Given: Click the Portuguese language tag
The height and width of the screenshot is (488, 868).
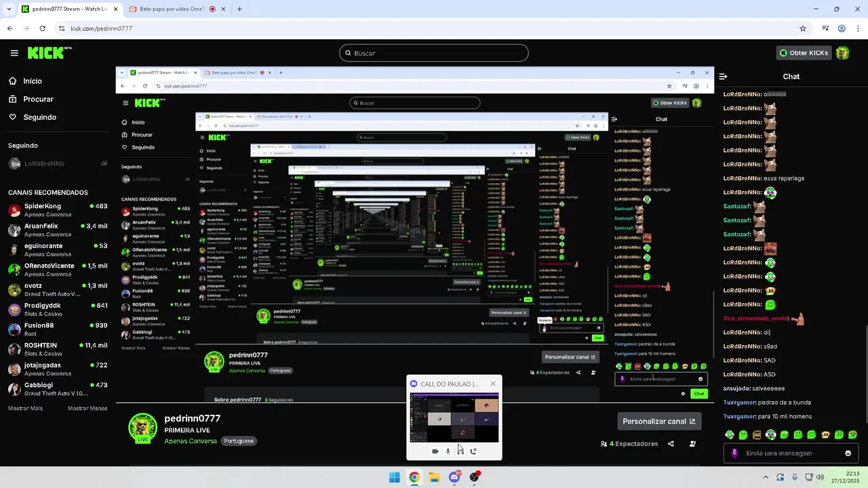Looking at the screenshot, I should point(239,441).
